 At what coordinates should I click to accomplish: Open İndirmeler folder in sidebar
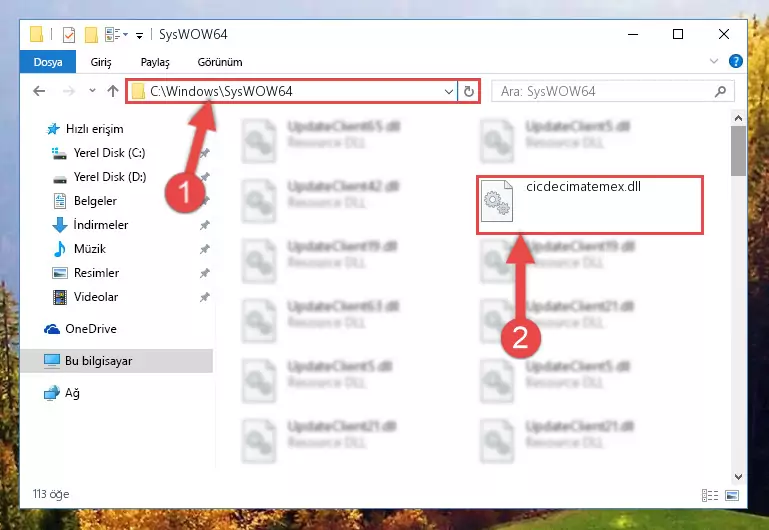(x=101, y=225)
